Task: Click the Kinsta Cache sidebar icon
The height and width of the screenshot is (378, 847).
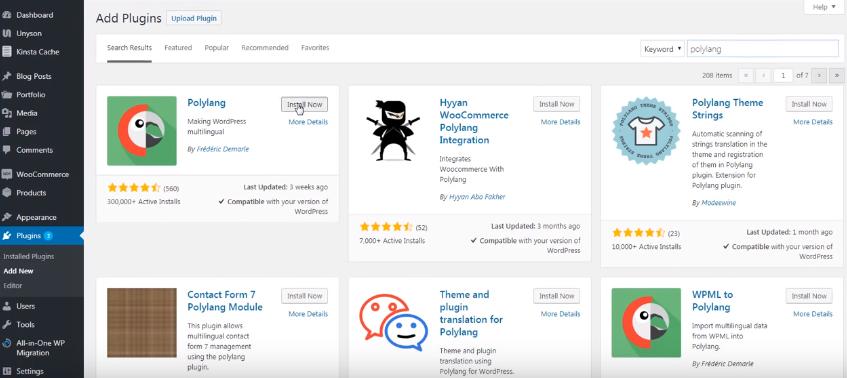Action: (x=7, y=52)
